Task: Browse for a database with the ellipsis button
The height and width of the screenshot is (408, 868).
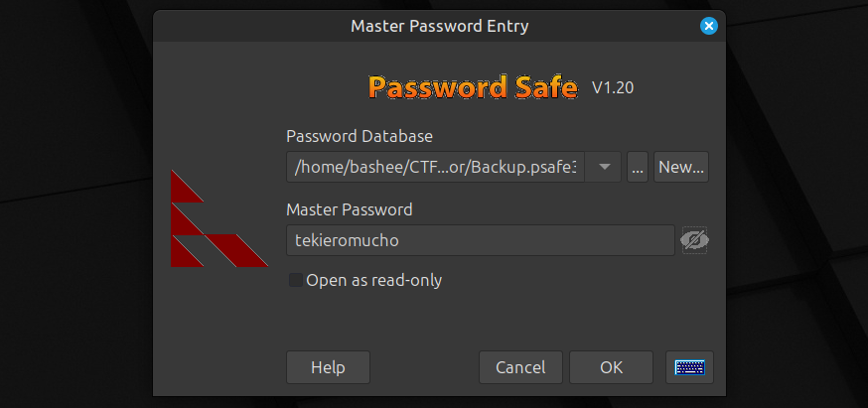Action: click(x=638, y=167)
